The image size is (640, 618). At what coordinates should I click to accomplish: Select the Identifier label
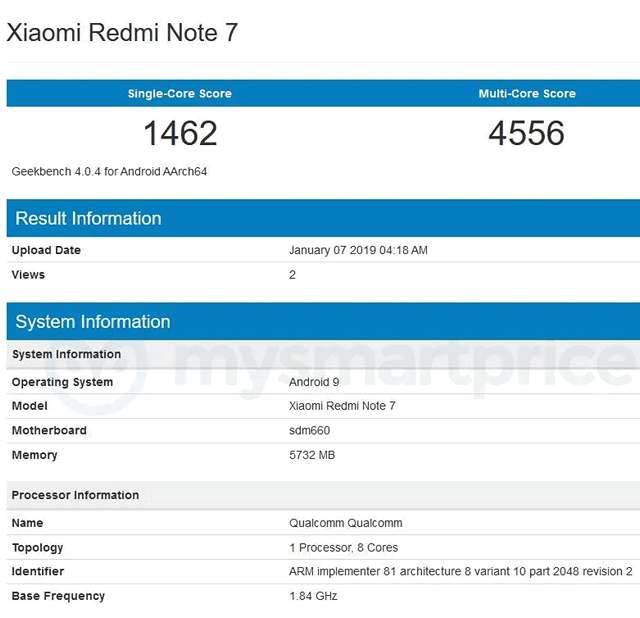(38, 571)
